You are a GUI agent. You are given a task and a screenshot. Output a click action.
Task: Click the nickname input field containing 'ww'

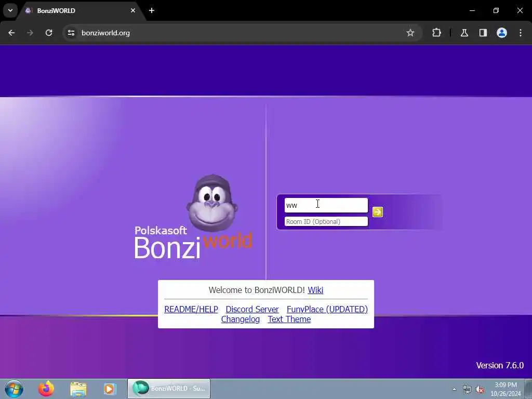click(x=326, y=205)
